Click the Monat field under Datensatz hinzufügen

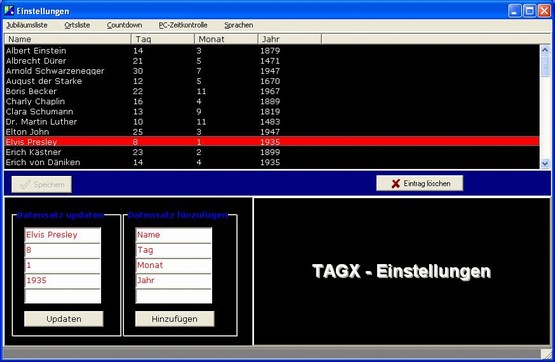(173, 265)
